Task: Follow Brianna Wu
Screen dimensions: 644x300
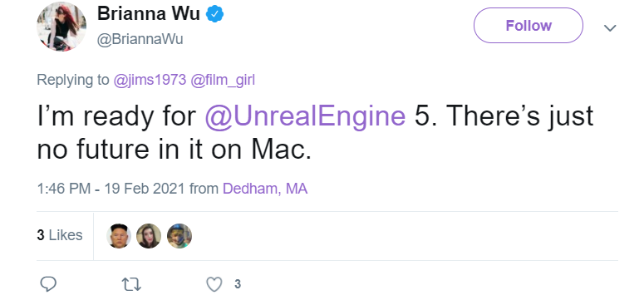Action: click(x=528, y=26)
